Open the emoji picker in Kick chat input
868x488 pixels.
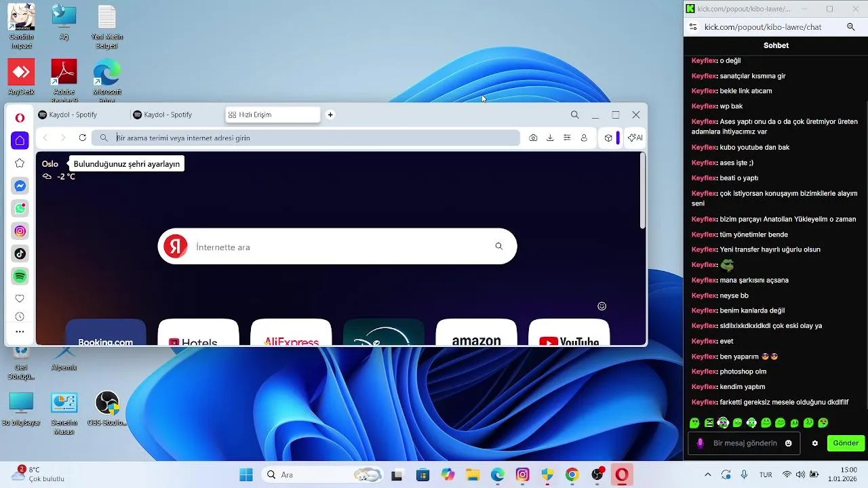[x=789, y=443]
